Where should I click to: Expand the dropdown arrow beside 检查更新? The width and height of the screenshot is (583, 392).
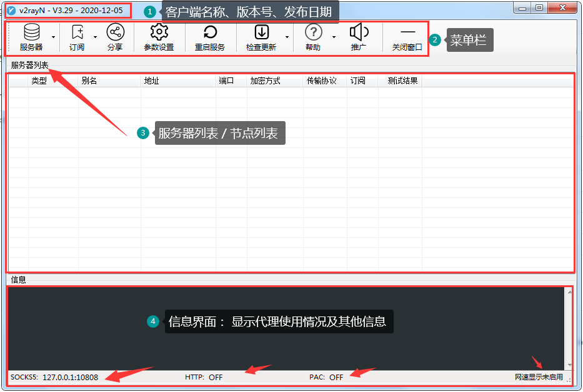[x=287, y=37]
